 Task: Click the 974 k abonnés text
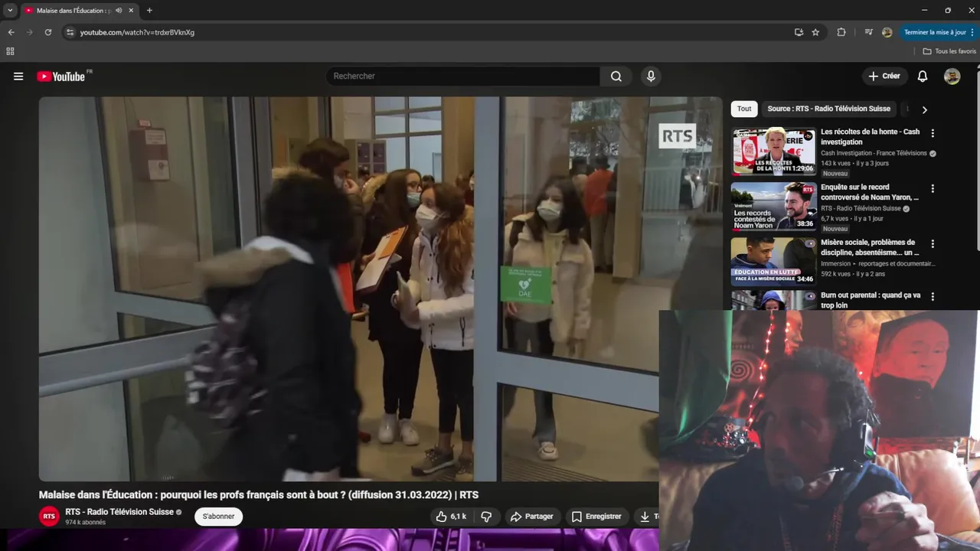coord(85,523)
